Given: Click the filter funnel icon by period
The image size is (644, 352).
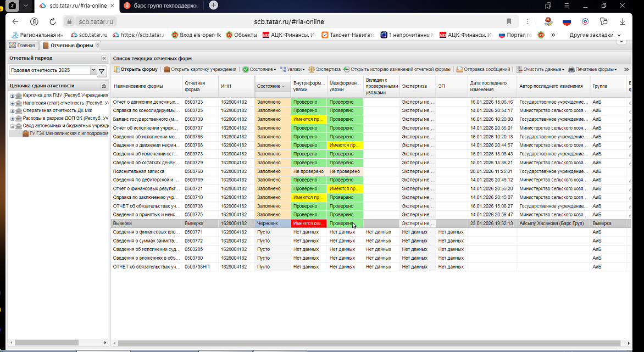Looking at the screenshot, I should pos(102,70).
